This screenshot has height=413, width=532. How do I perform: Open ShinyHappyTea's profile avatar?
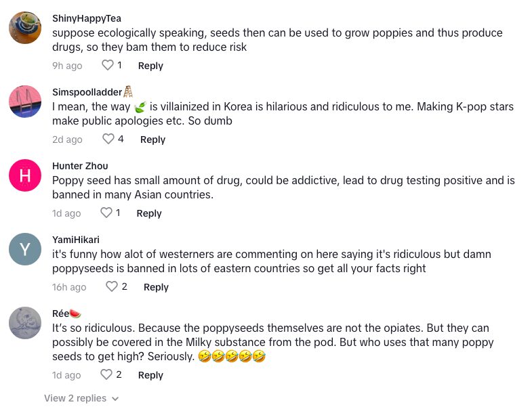[25, 28]
